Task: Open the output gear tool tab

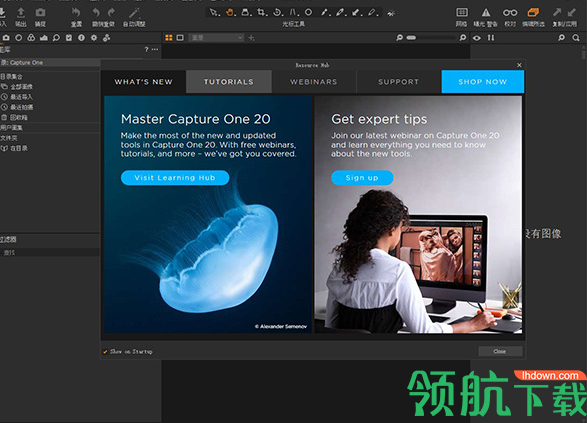Action: 94,38
